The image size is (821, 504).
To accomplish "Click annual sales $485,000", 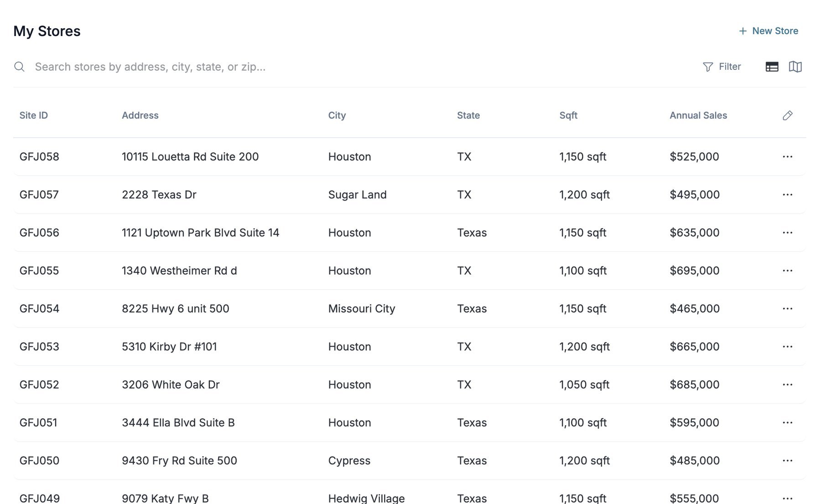I will pos(695,461).
